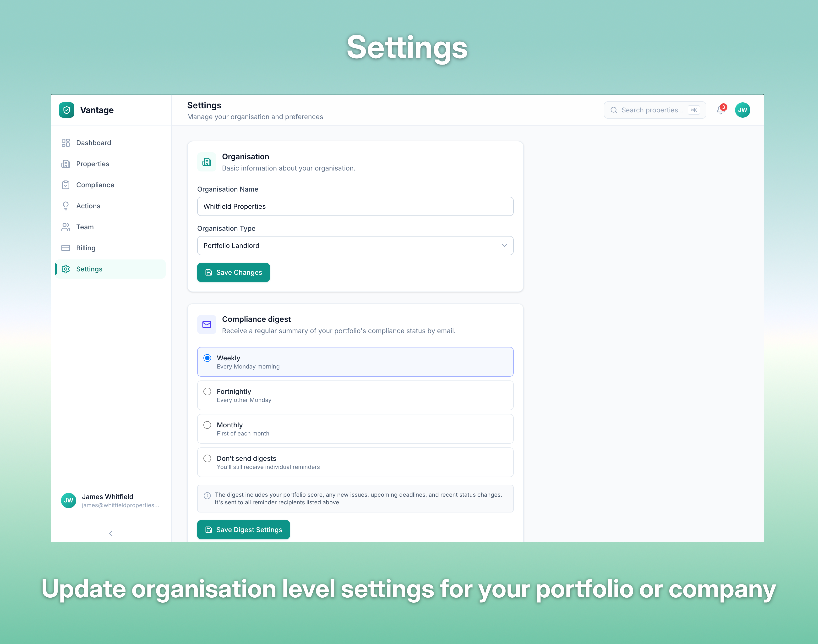Go to Actions menu item
The height and width of the screenshot is (644, 818).
point(110,206)
